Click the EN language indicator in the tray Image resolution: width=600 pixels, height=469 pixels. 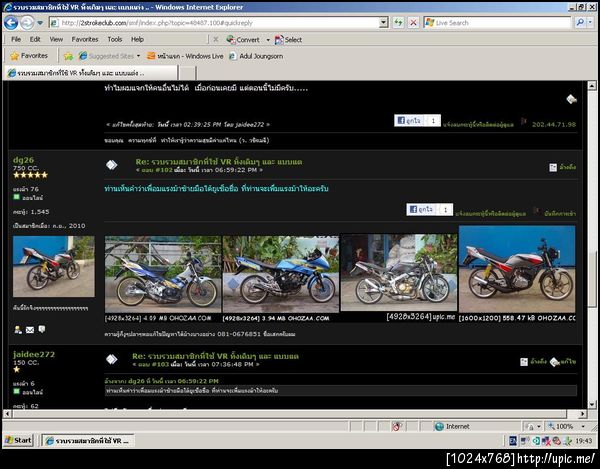point(513,441)
